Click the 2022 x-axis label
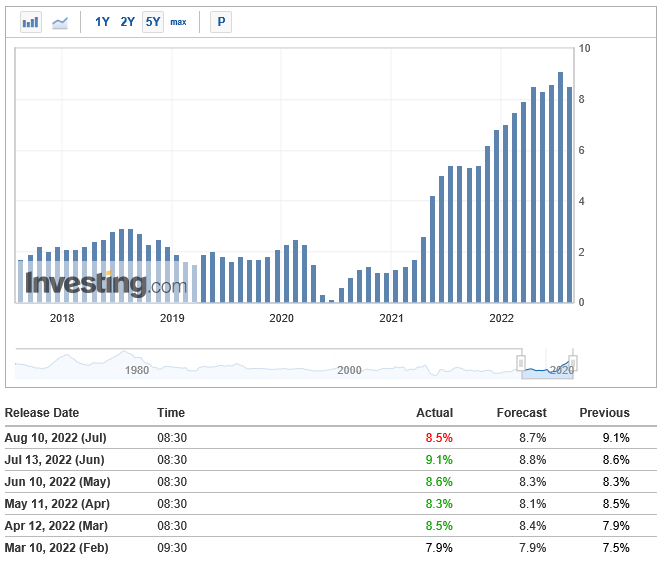This screenshot has width=663, height=565. pos(501,318)
